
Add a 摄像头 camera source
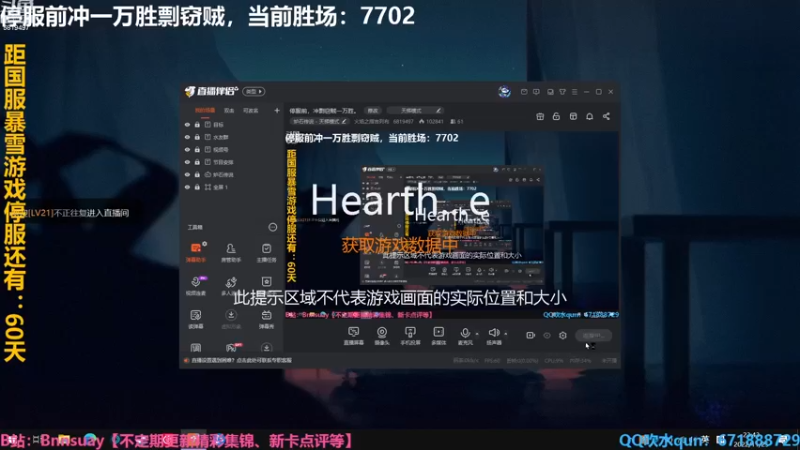[x=382, y=336]
